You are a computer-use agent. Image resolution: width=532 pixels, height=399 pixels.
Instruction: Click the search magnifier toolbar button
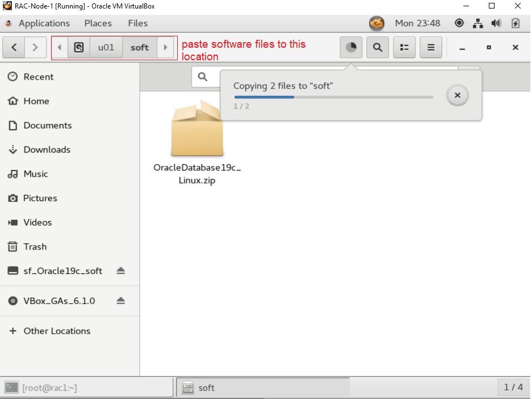point(378,47)
